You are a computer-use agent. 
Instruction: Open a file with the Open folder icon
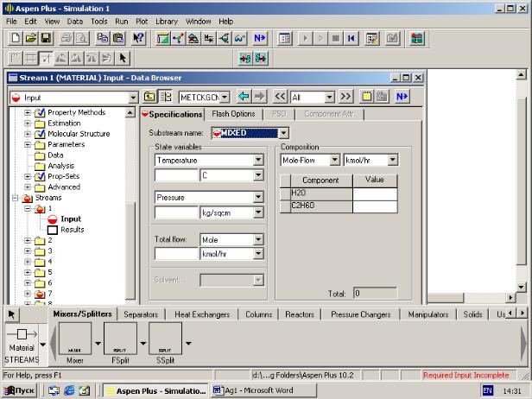(x=30, y=38)
